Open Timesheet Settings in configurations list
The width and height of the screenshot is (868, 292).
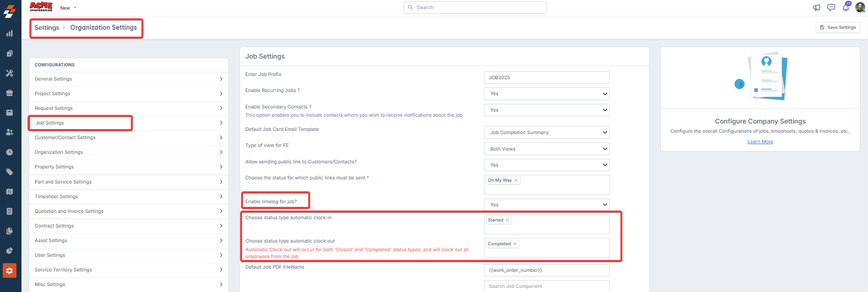(56, 197)
